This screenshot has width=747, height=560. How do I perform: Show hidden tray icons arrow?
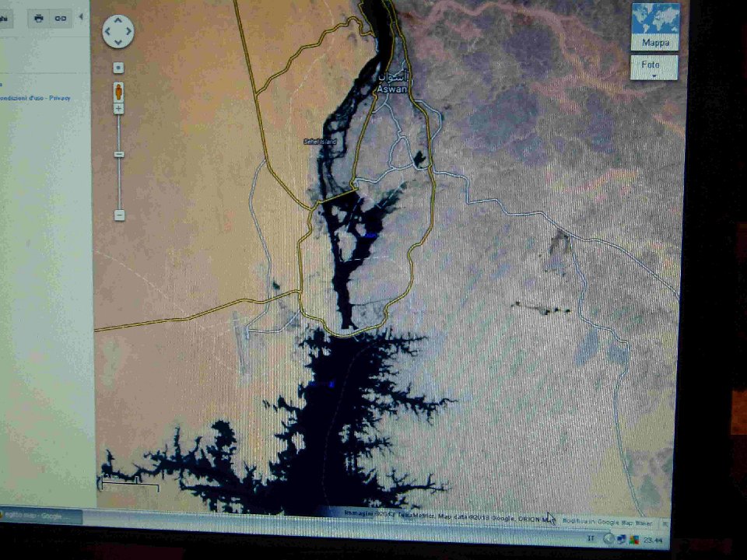coord(608,539)
